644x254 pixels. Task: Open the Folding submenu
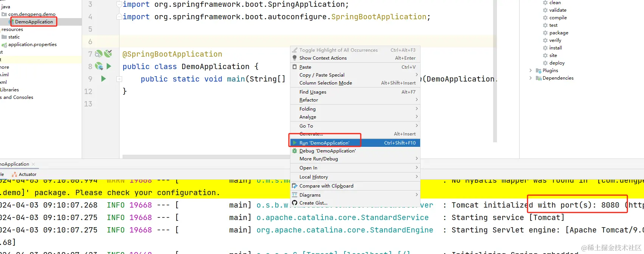(x=355, y=109)
